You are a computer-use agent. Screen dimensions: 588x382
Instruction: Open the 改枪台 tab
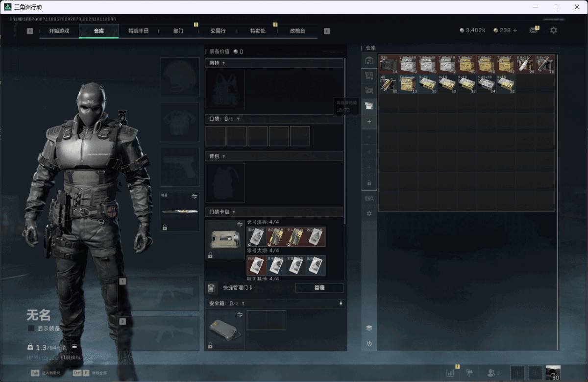point(297,31)
